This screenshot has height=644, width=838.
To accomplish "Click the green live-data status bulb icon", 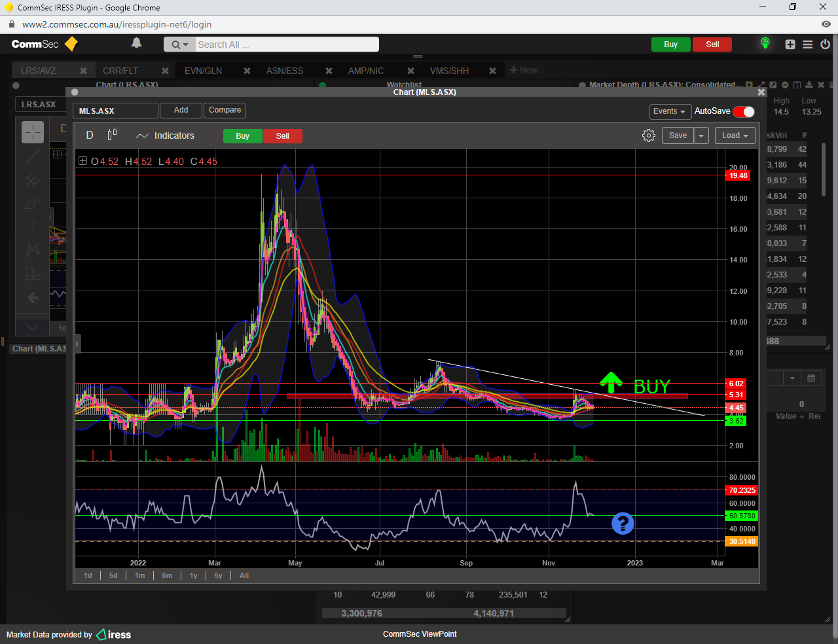I will point(765,44).
